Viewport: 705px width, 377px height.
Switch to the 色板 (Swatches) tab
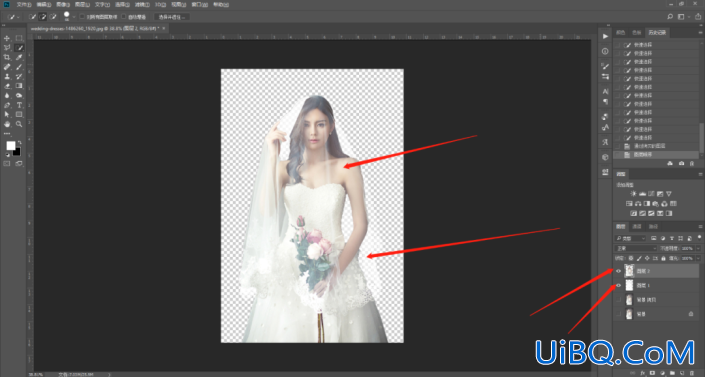pos(636,32)
